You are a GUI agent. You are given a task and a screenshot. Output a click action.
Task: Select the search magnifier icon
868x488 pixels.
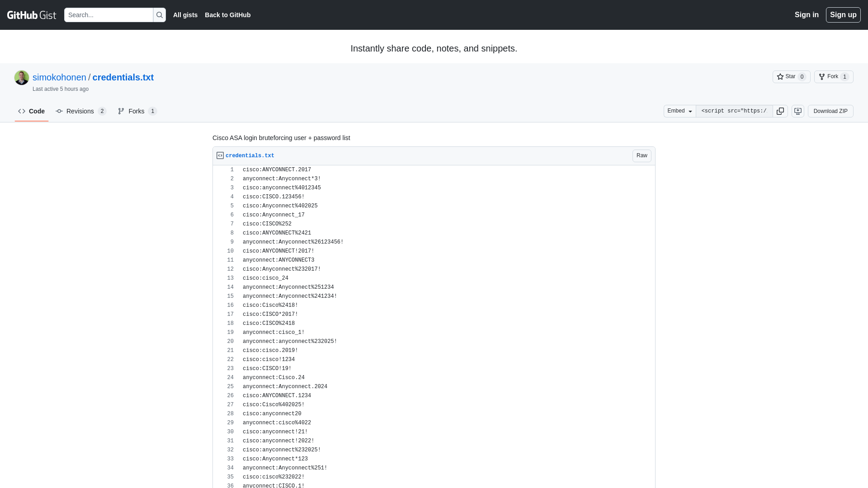159,15
